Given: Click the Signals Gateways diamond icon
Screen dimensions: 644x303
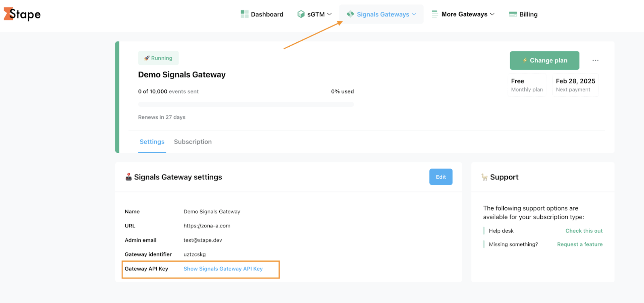Looking at the screenshot, I should point(350,14).
